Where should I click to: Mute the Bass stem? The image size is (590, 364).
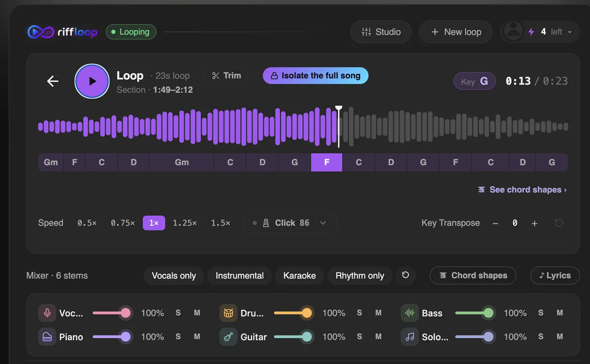click(560, 313)
